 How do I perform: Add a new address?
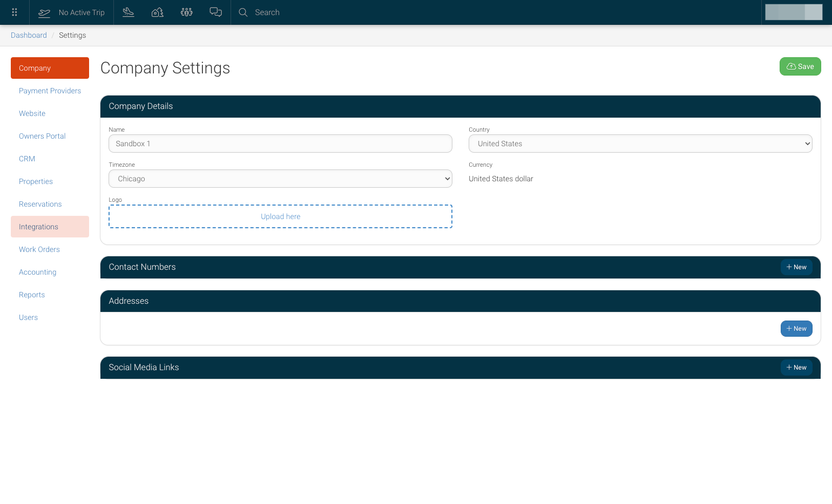tap(796, 329)
